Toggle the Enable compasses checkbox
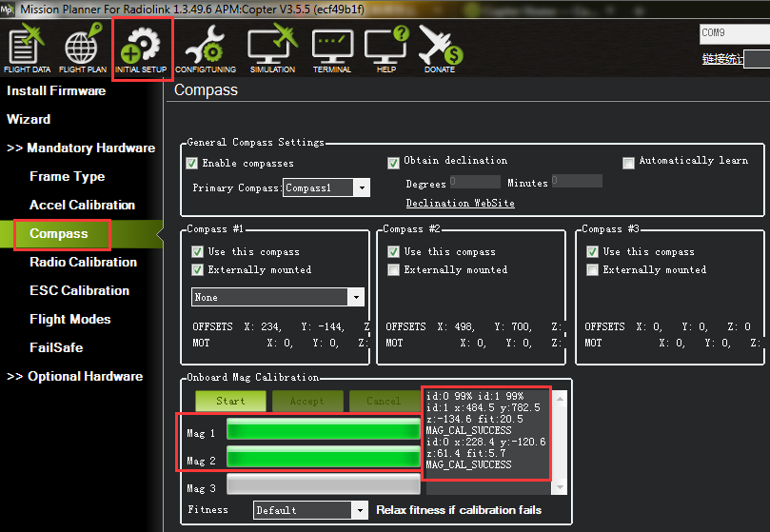770x532 pixels. click(x=192, y=163)
